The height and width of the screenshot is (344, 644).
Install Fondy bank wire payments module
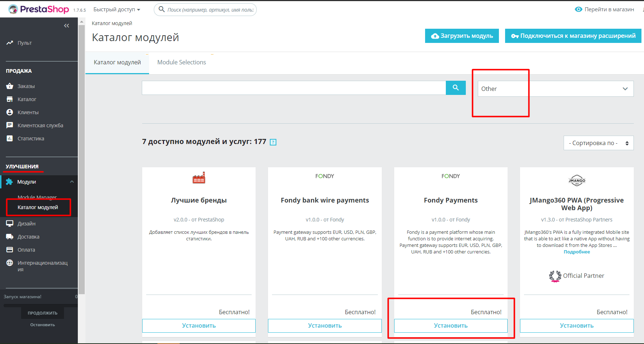[x=325, y=326]
